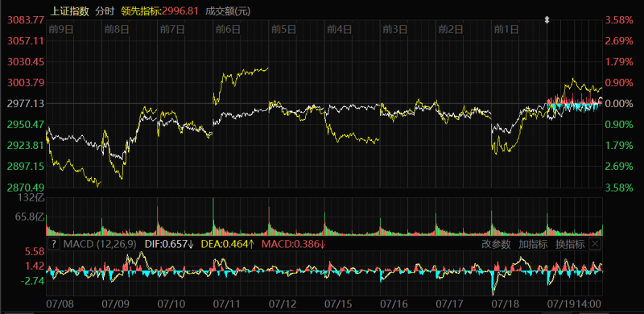Select the 前6日 day marker
The height and width of the screenshot is (314, 644).
coord(228,29)
